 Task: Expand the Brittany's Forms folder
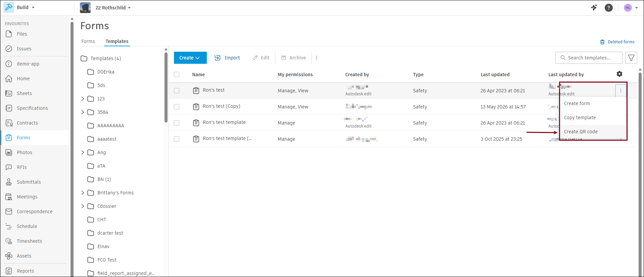pos(83,193)
